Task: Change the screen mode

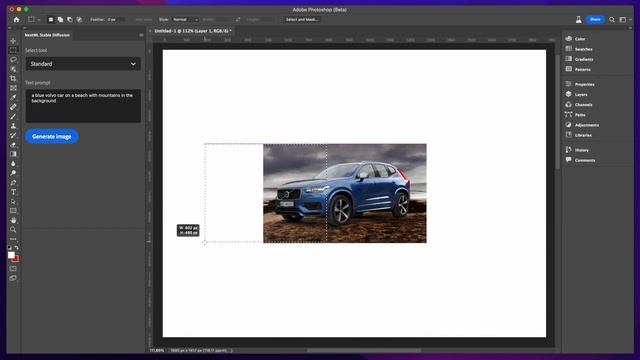Action: coord(13,278)
